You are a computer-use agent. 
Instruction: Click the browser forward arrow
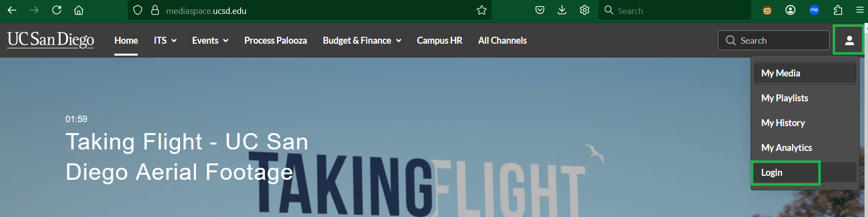[34, 10]
